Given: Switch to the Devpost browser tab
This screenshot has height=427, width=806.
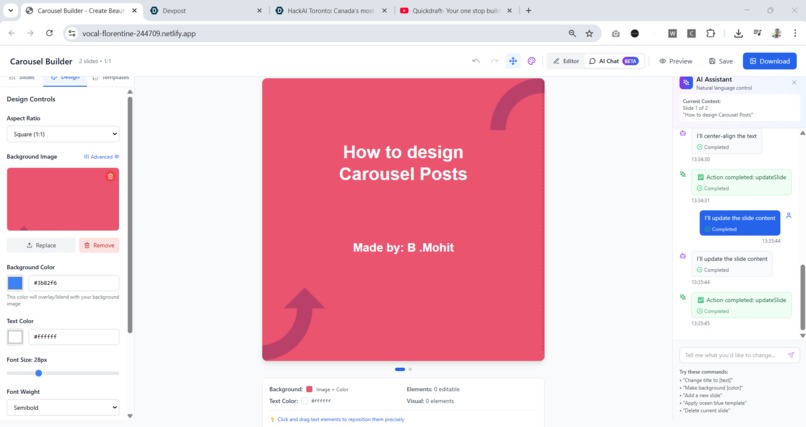Looking at the screenshot, I should point(206,10).
